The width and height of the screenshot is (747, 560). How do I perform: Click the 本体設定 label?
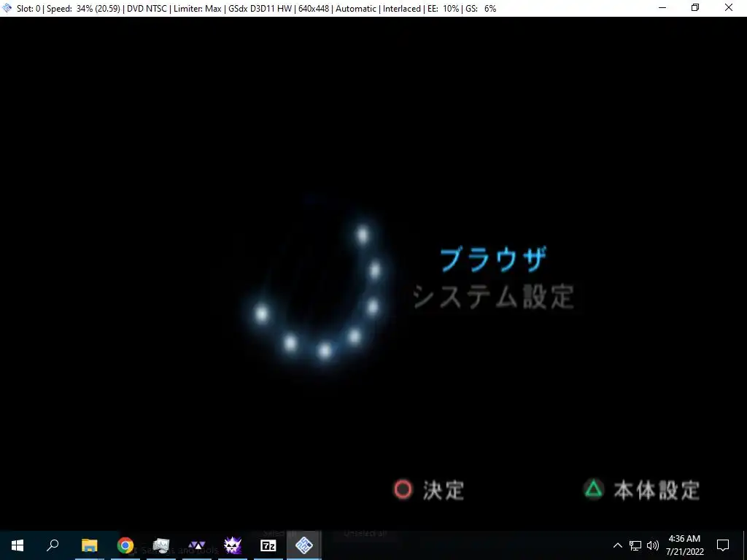coord(657,490)
